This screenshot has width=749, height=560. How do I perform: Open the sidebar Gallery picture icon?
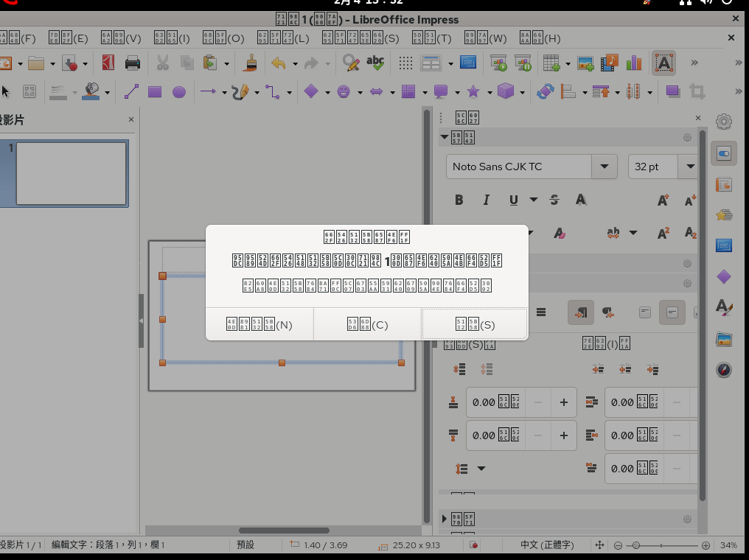click(x=724, y=339)
